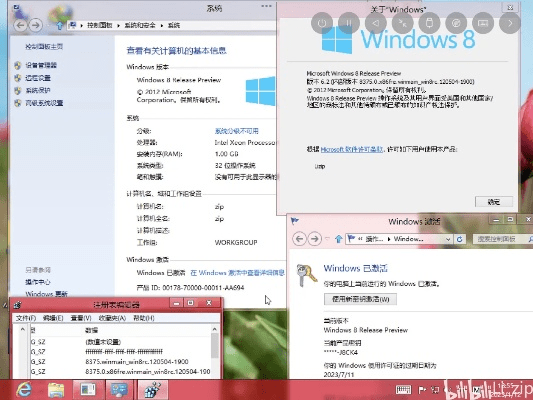The image size is (533, 400).
Task: Click 系统分级不可用 rating link
Action: coord(237,131)
